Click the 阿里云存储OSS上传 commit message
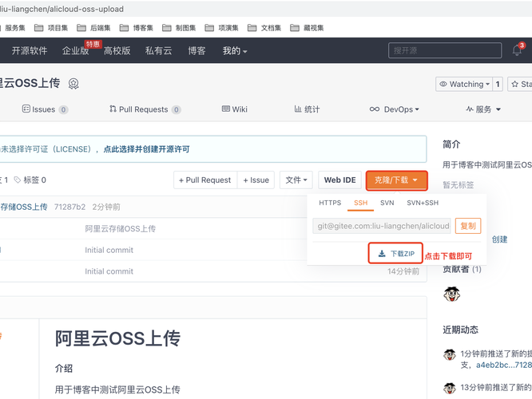 pyautogui.click(x=120, y=229)
